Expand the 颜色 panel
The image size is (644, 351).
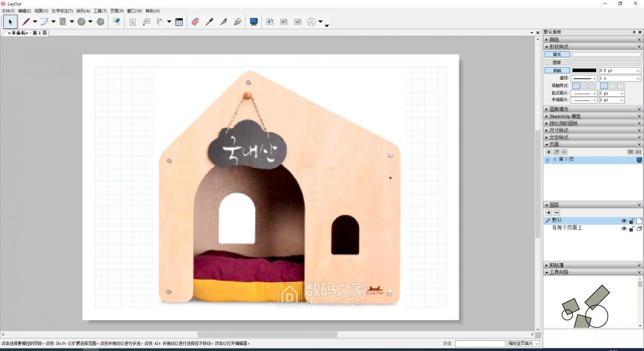(x=554, y=40)
